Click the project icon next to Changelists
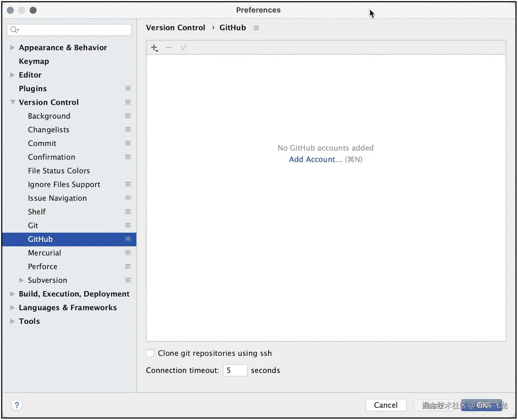The height and width of the screenshot is (420, 518). tap(128, 130)
